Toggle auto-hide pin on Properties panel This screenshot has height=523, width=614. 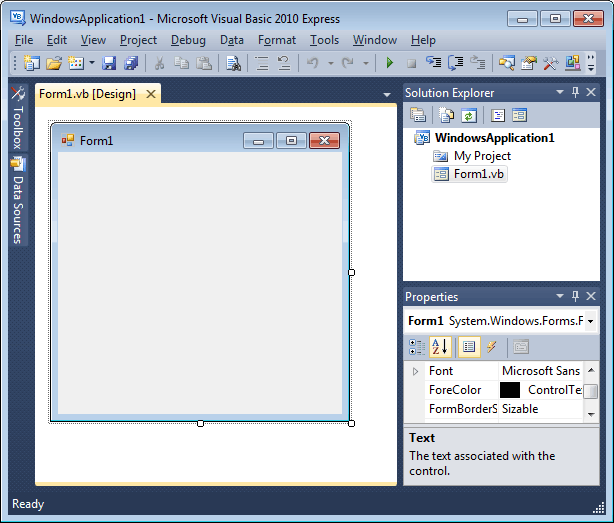[x=575, y=296]
